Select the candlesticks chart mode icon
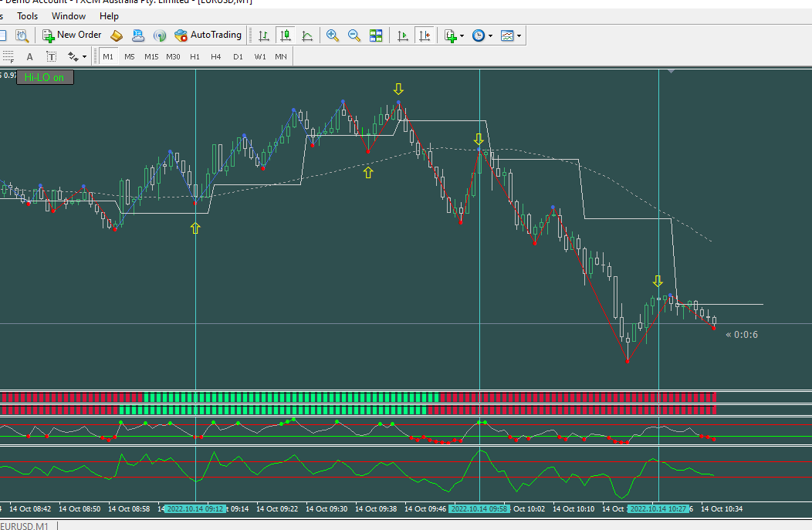This screenshot has width=812, height=530. 286,35
